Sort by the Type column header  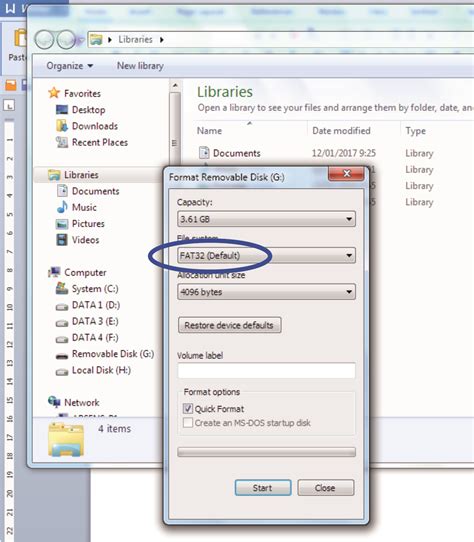(x=416, y=131)
